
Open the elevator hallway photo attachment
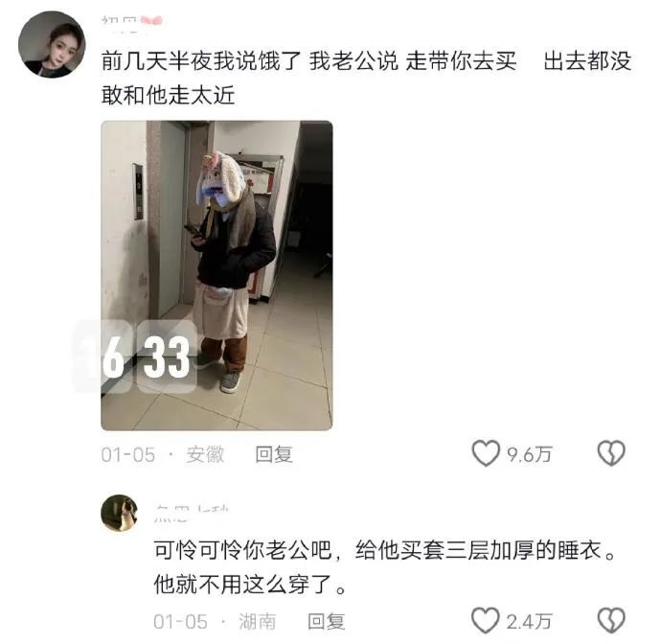[217, 275]
